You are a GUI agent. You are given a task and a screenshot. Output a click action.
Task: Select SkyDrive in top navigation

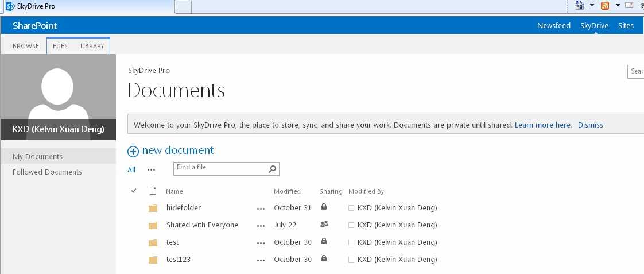[594, 25]
